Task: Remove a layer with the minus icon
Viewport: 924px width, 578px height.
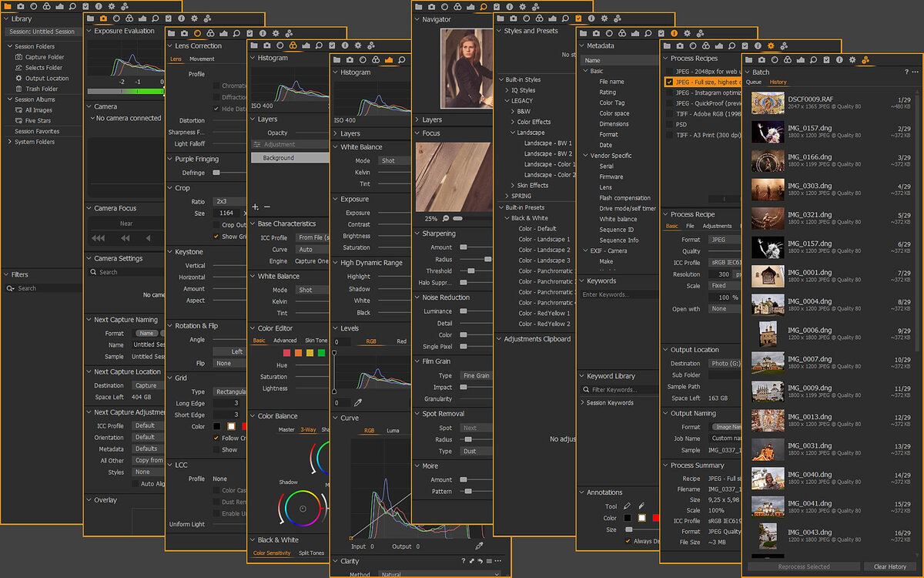Action: click(267, 207)
